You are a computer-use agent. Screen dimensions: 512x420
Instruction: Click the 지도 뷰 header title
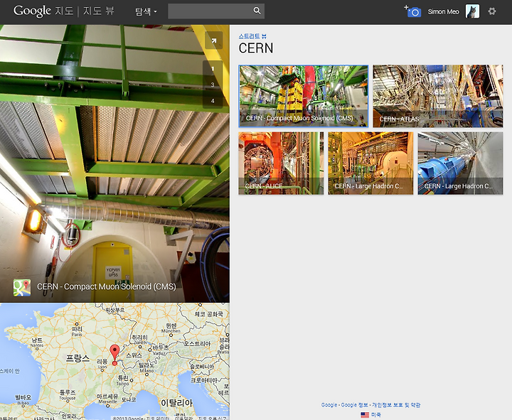tap(99, 11)
